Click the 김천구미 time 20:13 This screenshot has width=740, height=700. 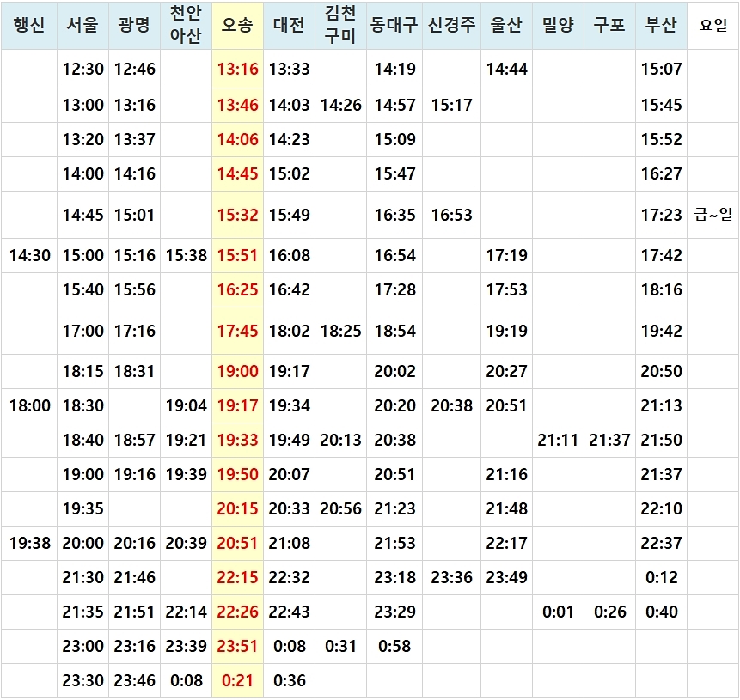point(340,440)
